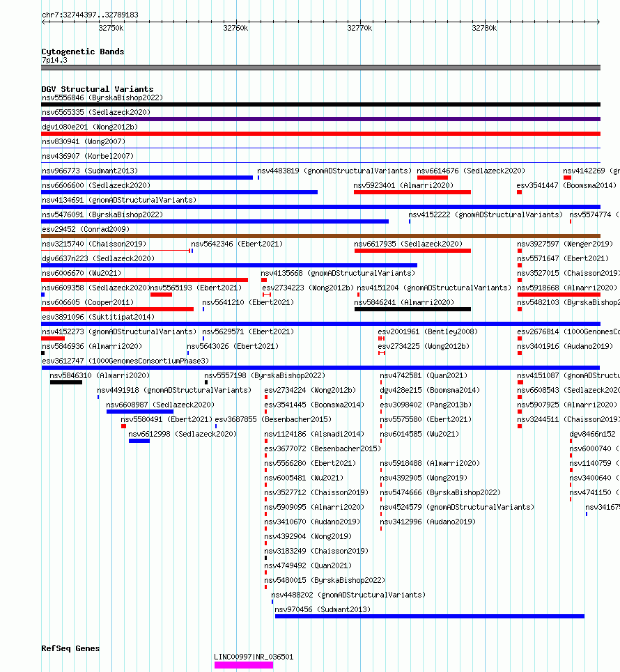The image size is (620, 672).
Task: Click the red nsv606605 Cooper2011 bar
Action: 118,309
